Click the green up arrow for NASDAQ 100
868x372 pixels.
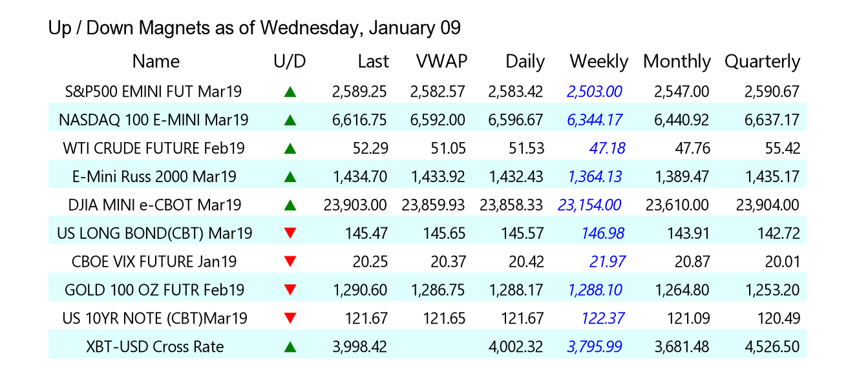[x=290, y=120]
